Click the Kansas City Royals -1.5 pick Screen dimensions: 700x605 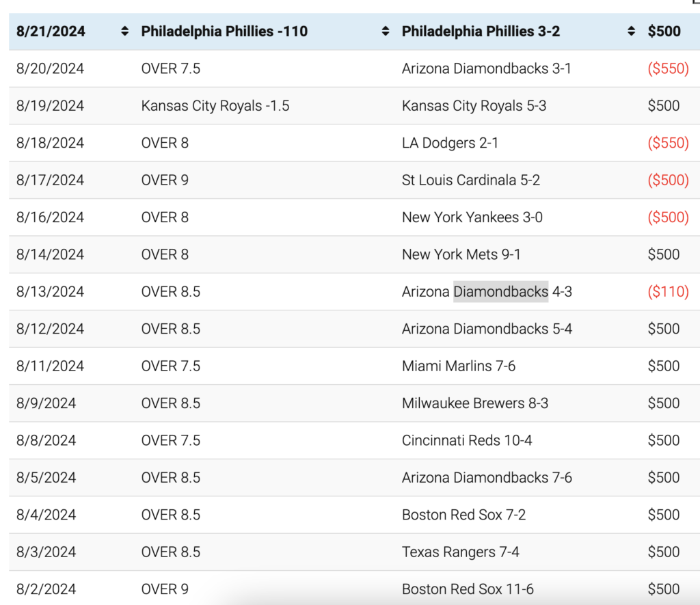215,106
